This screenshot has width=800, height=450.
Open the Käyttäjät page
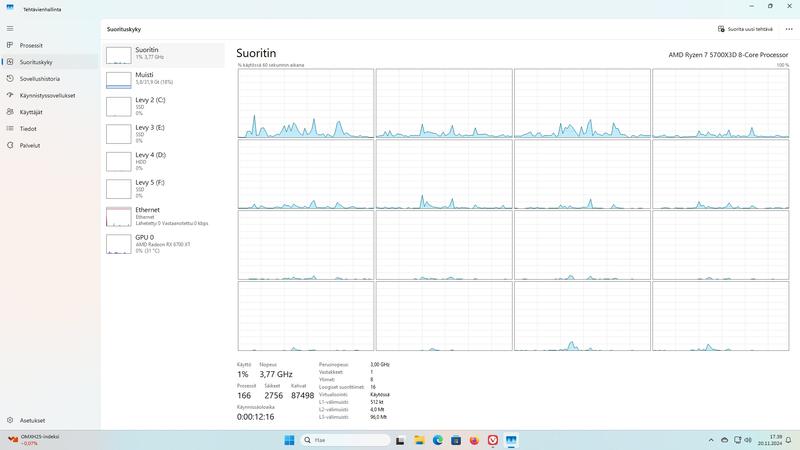tap(30, 112)
